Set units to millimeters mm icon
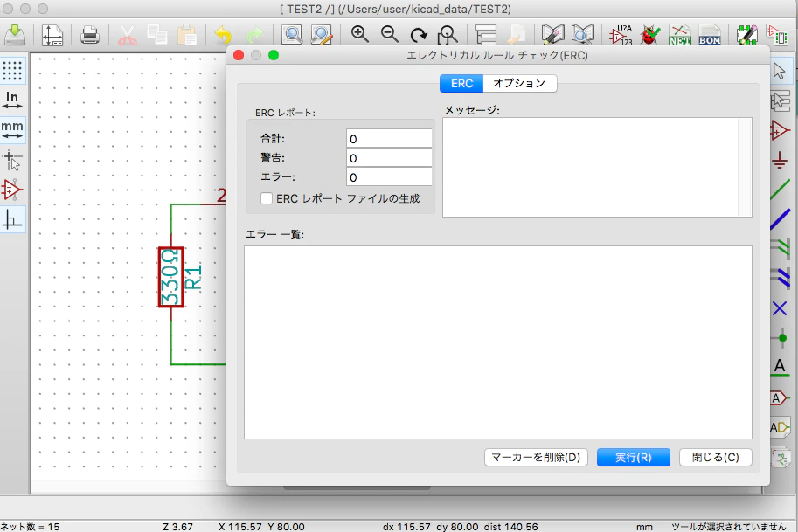This screenshot has width=798, height=532. coord(12,129)
